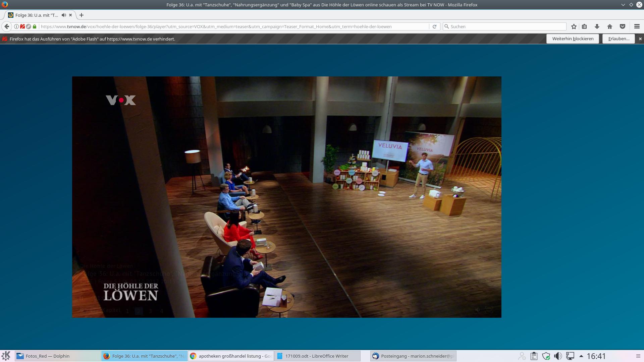This screenshot has width=644, height=362.
Task: Reload the current page
Action: 434,26
